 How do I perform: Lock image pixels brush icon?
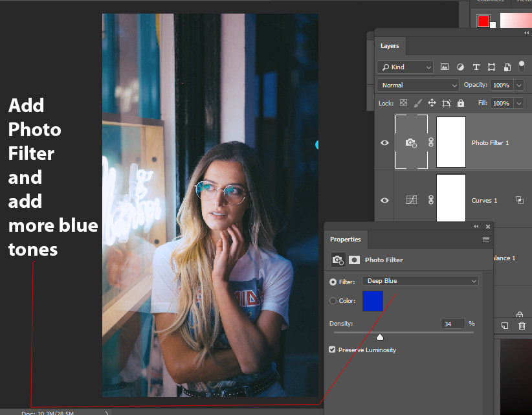pyautogui.click(x=417, y=103)
